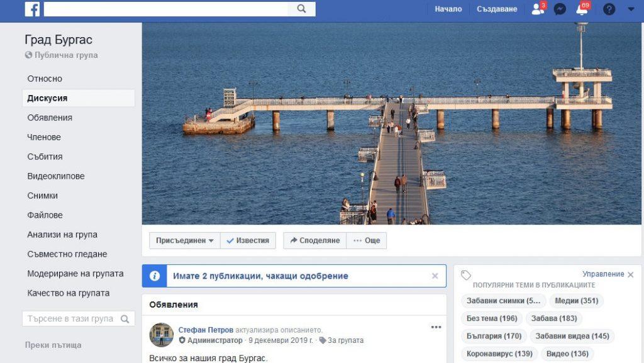Click the group search input field

tap(70, 319)
